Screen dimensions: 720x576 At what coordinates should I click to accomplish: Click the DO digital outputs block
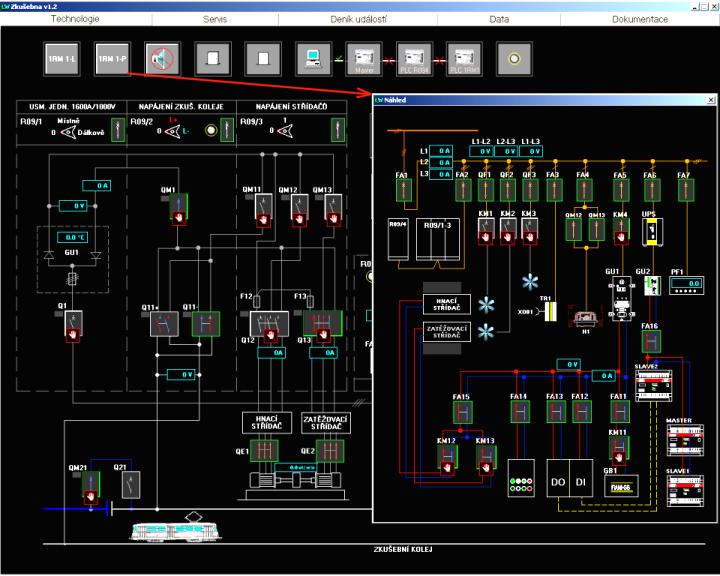[557, 478]
